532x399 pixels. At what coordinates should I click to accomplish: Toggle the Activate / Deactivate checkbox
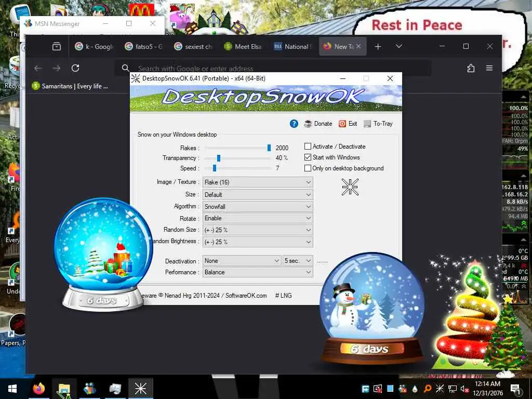[x=308, y=146]
